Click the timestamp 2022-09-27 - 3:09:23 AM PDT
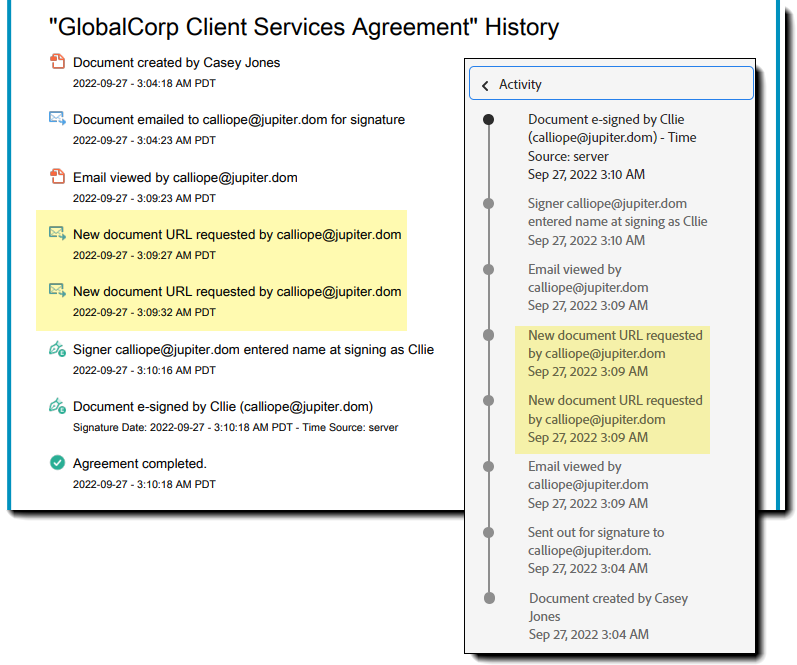 point(144,198)
